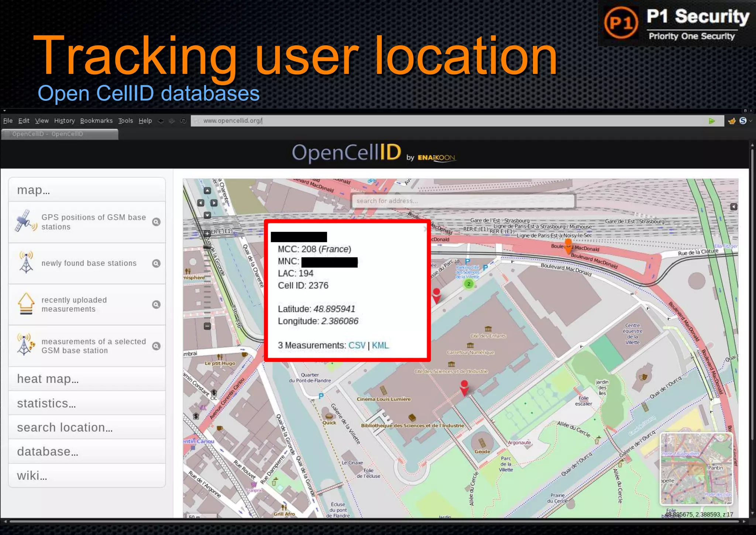Click the satellite GPS positions icon
This screenshot has height=535, width=756.
click(x=26, y=221)
